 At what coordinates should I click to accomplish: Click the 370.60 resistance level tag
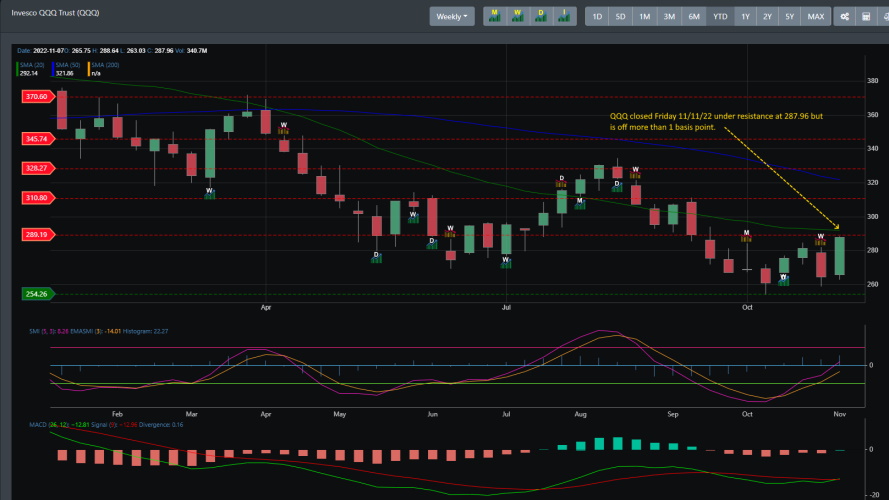(37, 96)
